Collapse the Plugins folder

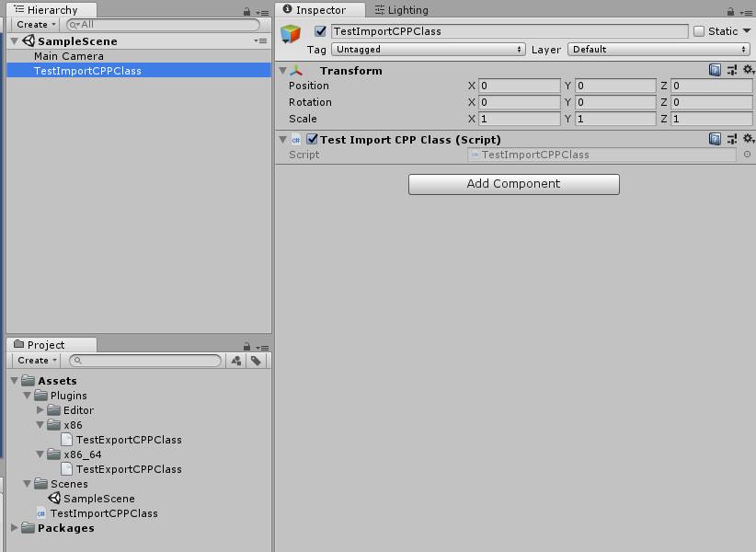point(28,396)
